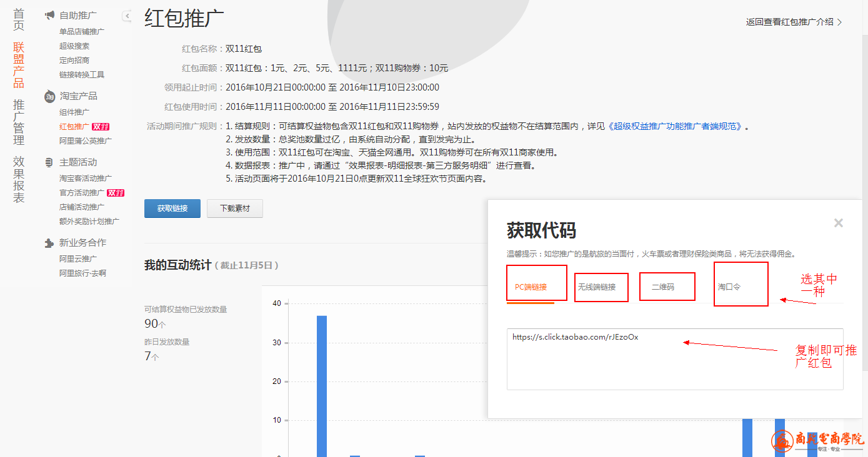Image resolution: width=868 pixels, height=457 pixels.
Task: Click the 昨日发放数量 label
Action: (167, 342)
